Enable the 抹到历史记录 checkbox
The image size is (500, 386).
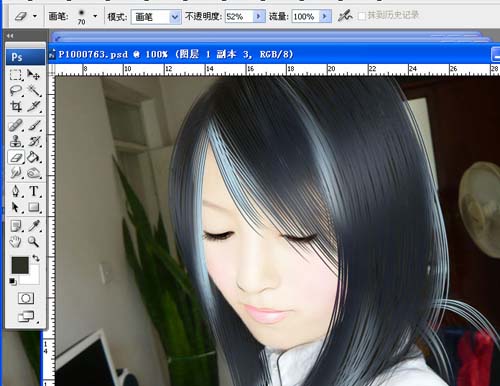[362, 16]
